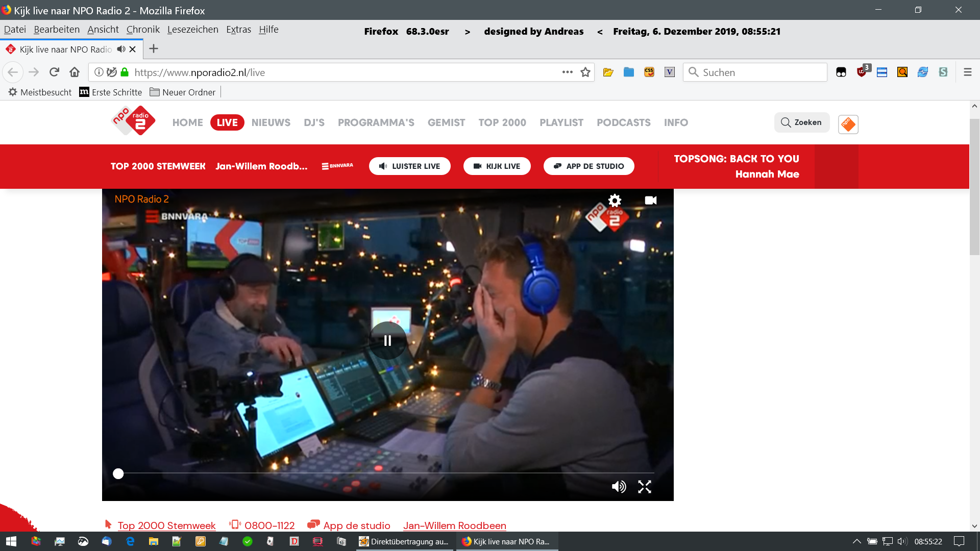Pause the live video stream
This screenshot has width=980, height=551.
click(387, 340)
